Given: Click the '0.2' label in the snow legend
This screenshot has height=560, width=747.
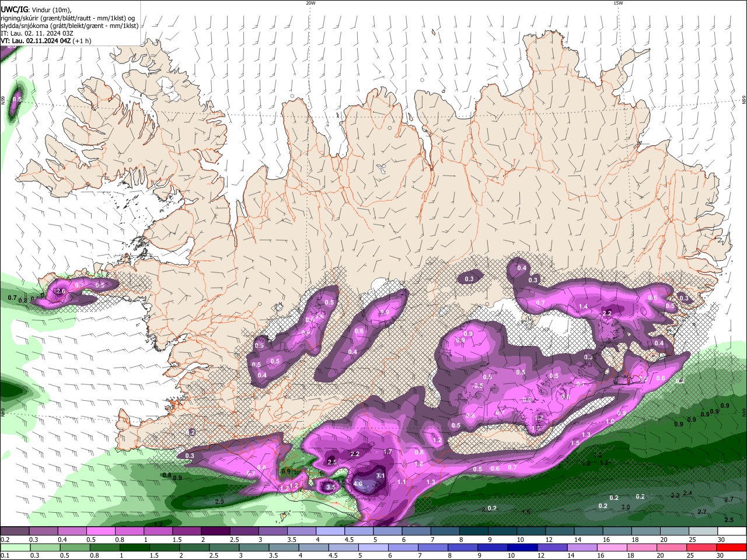Looking at the screenshot, I should pos(4,540).
